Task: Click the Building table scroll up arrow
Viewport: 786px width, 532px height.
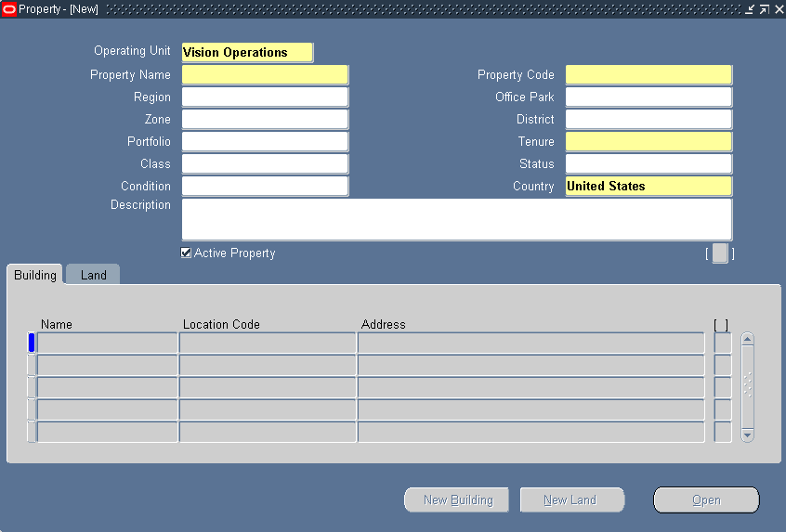Action: [747, 339]
